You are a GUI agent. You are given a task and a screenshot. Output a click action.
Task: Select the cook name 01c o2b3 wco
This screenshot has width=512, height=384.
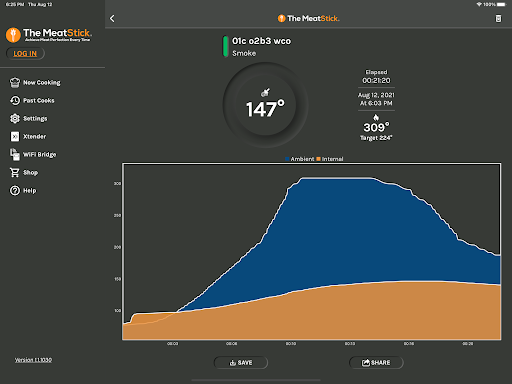click(261, 41)
